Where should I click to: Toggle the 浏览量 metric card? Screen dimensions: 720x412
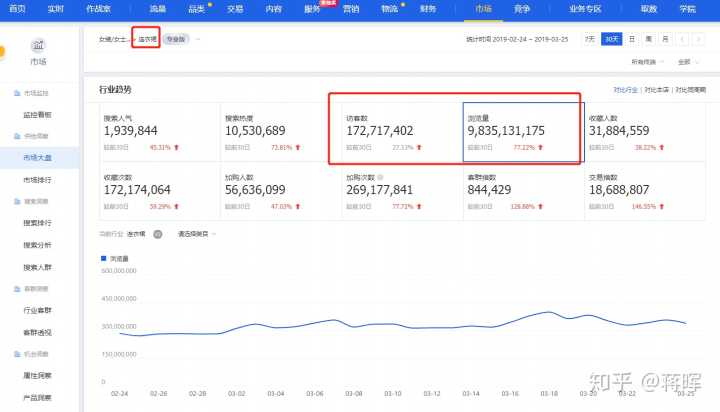pos(521,130)
